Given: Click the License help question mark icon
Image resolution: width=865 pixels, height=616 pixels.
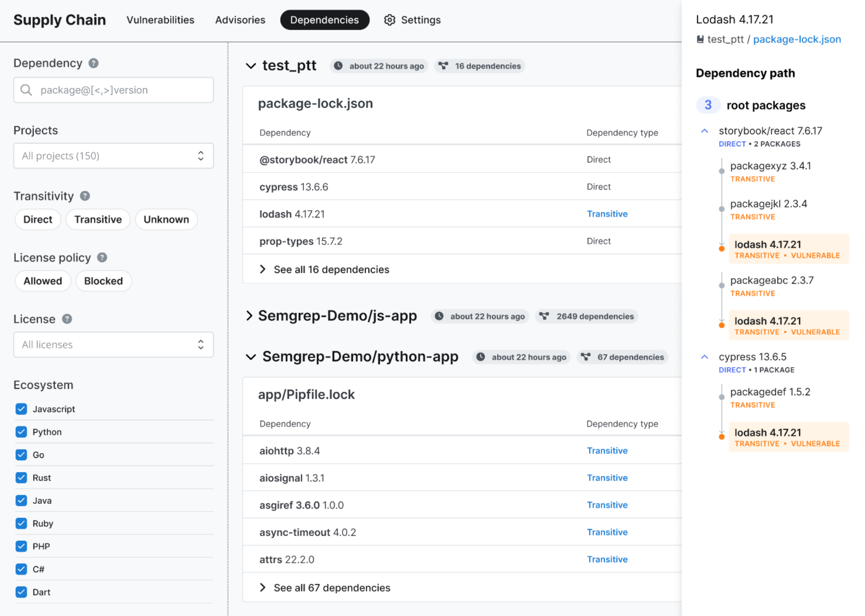Looking at the screenshot, I should coord(67,319).
